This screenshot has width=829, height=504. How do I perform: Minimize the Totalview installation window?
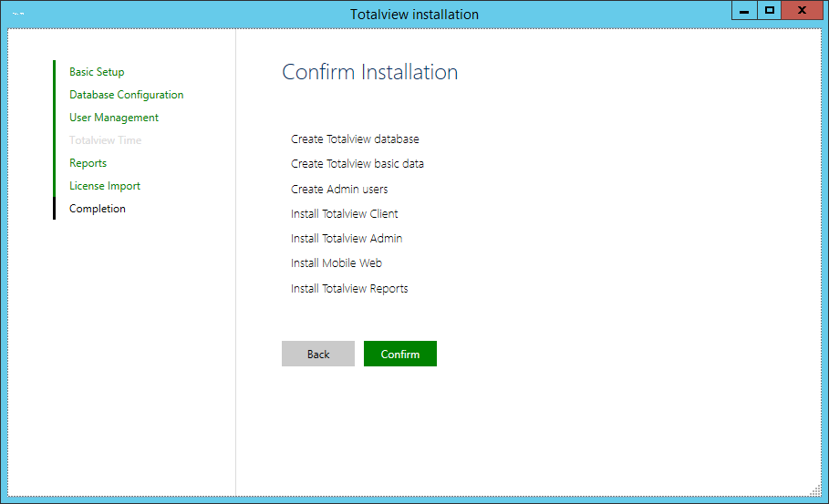pyautogui.click(x=744, y=11)
